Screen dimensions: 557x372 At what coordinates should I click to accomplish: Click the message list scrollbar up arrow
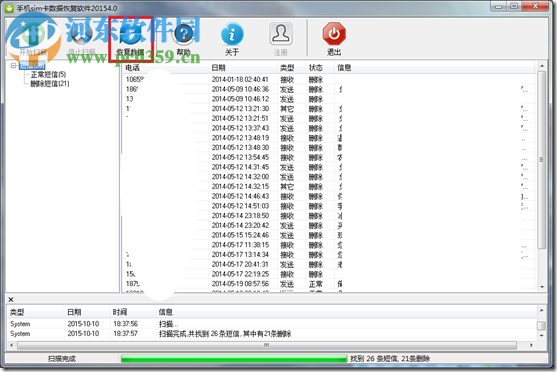[x=542, y=66]
